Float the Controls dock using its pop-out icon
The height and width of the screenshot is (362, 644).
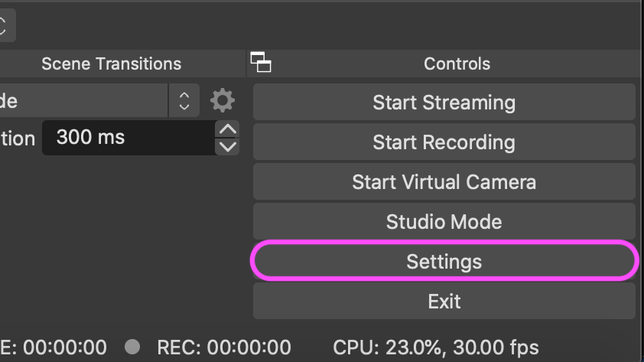[x=261, y=63]
